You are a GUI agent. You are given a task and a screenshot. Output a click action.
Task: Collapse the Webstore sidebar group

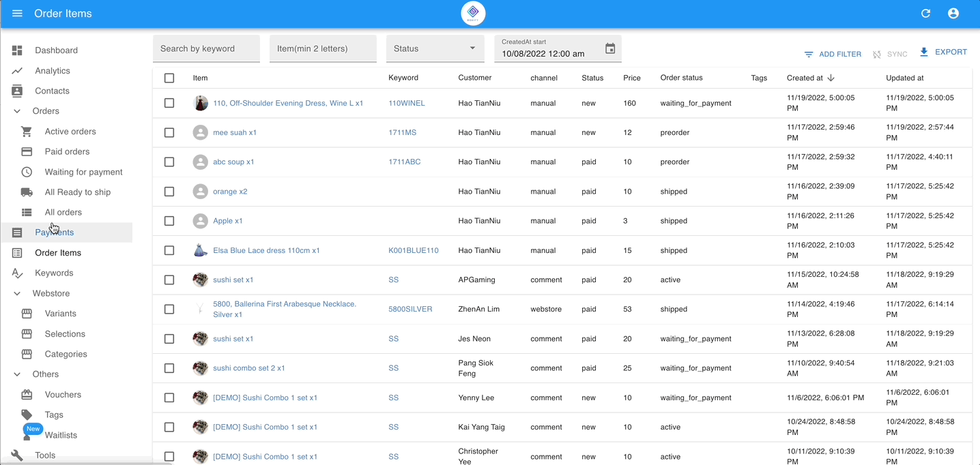pos(18,294)
